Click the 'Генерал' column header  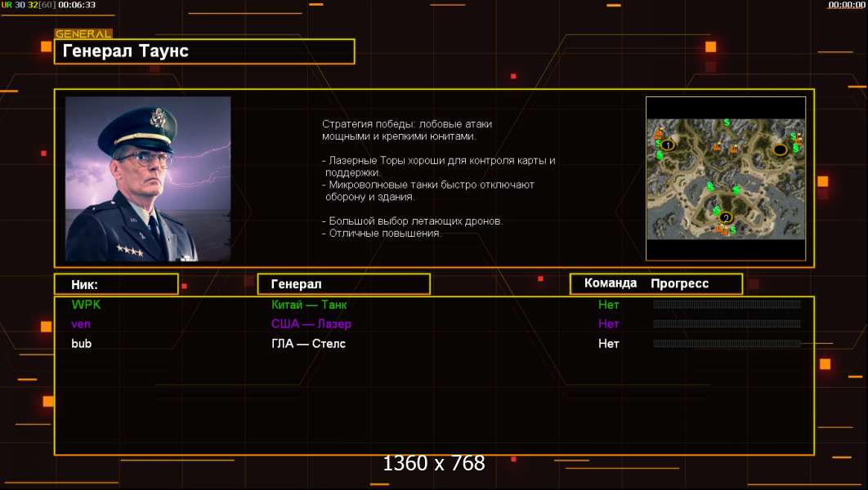(x=344, y=284)
